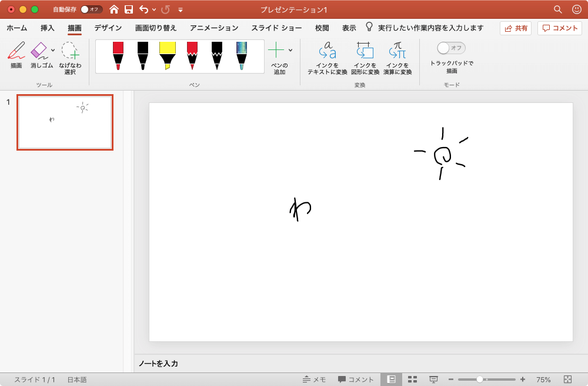The height and width of the screenshot is (386, 588).
Task: Click the feedback smiley icon
Action: [x=577, y=9]
